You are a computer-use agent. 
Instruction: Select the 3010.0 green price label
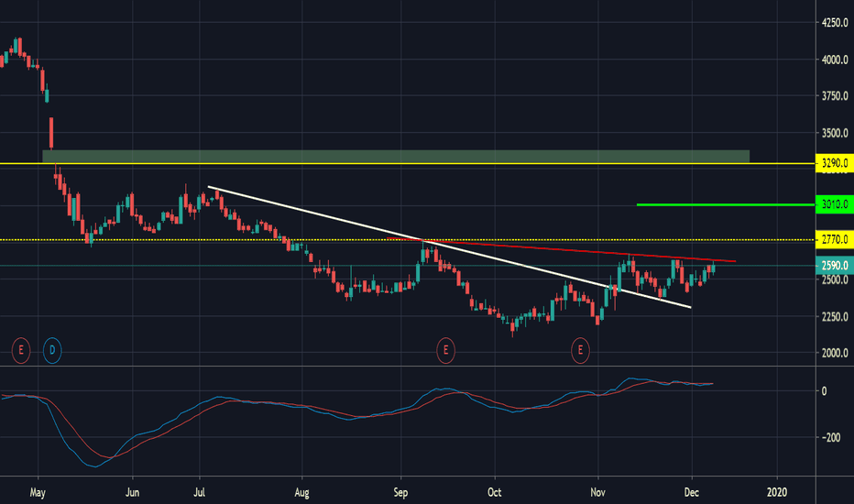click(x=835, y=205)
